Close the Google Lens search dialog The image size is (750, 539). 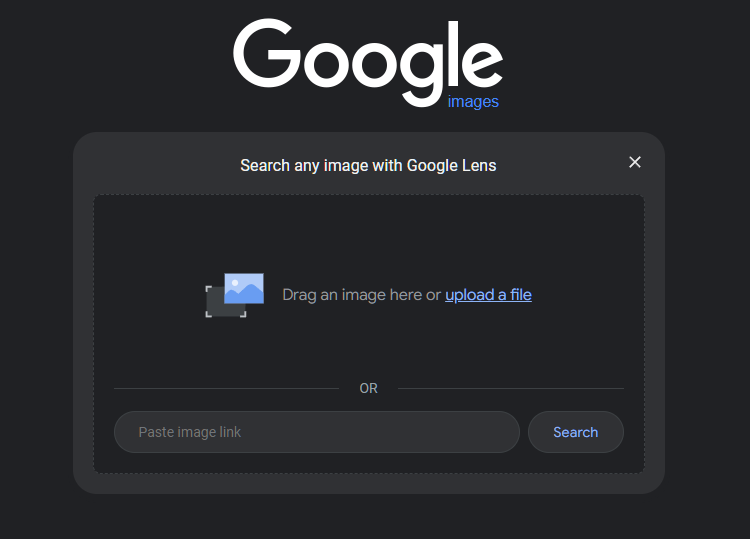(x=635, y=162)
